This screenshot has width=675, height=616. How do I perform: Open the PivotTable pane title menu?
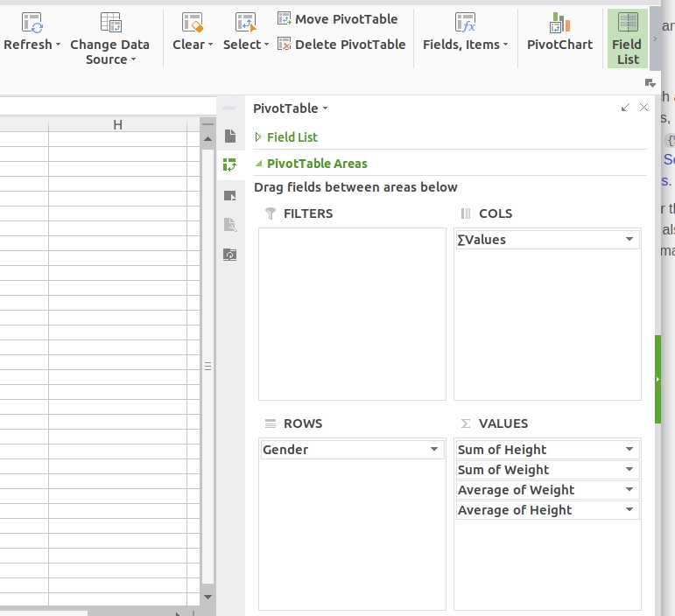[x=290, y=108]
